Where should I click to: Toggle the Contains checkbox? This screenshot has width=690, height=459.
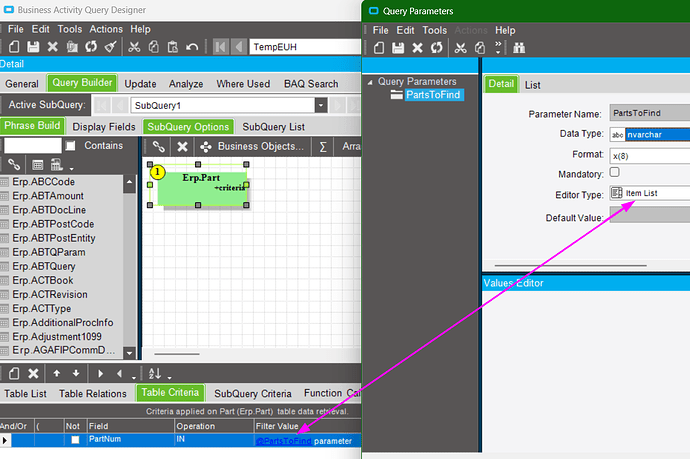tap(70, 146)
